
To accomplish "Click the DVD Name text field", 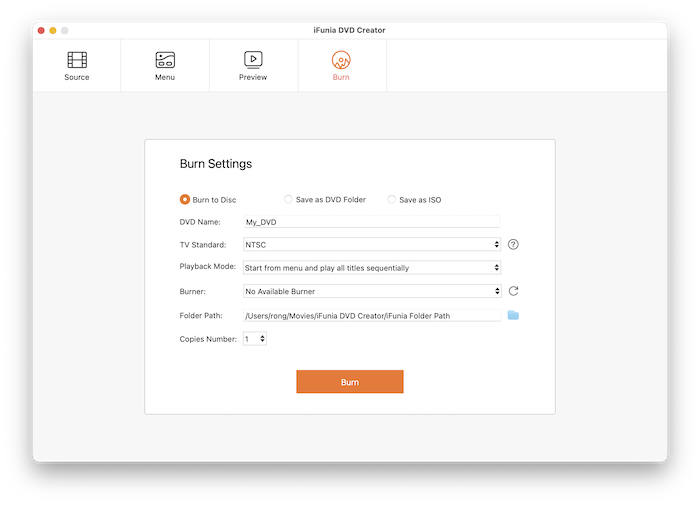I will (x=371, y=221).
